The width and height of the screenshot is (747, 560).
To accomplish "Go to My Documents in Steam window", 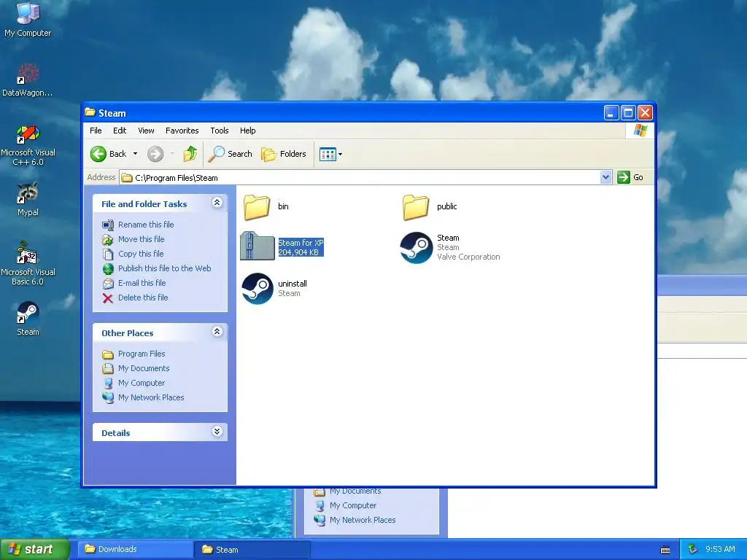I will 144,368.
